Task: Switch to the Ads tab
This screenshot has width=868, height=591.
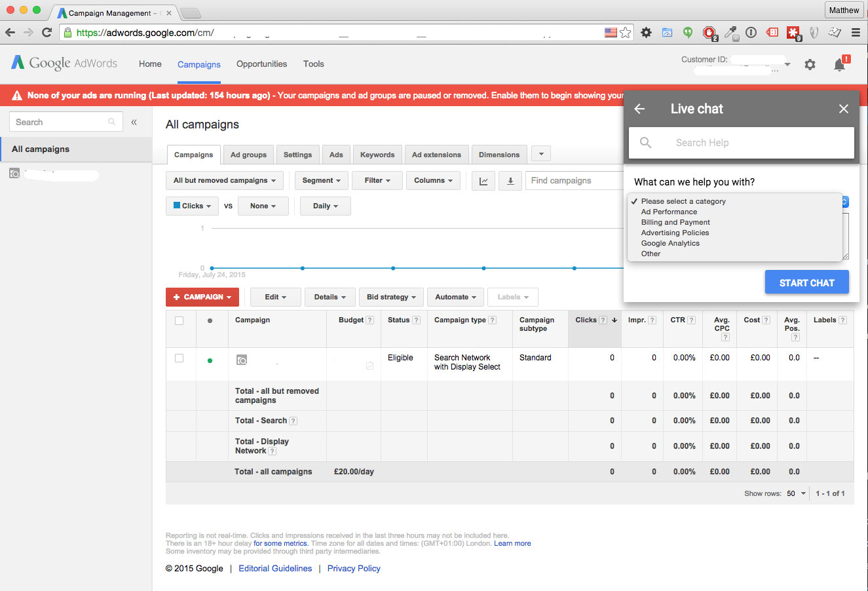Action: pyautogui.click(x=336, y=155)
